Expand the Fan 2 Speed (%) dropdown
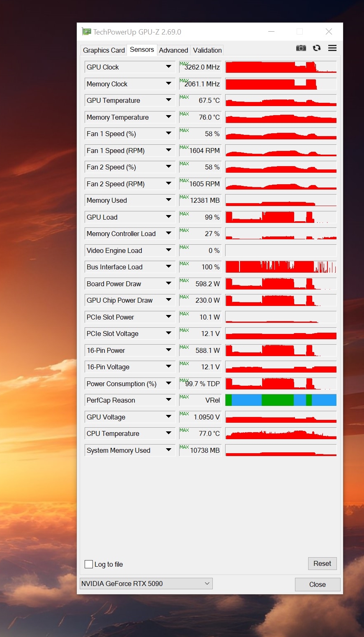Viewport: 364px width, 637px height. click(x=168, y=167)
